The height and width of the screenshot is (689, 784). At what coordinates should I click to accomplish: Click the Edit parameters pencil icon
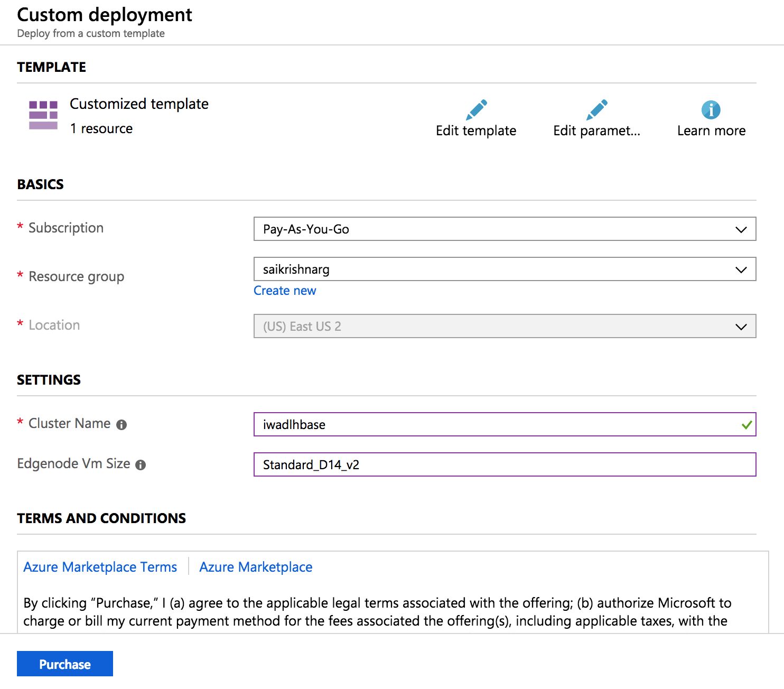(597, 110)
